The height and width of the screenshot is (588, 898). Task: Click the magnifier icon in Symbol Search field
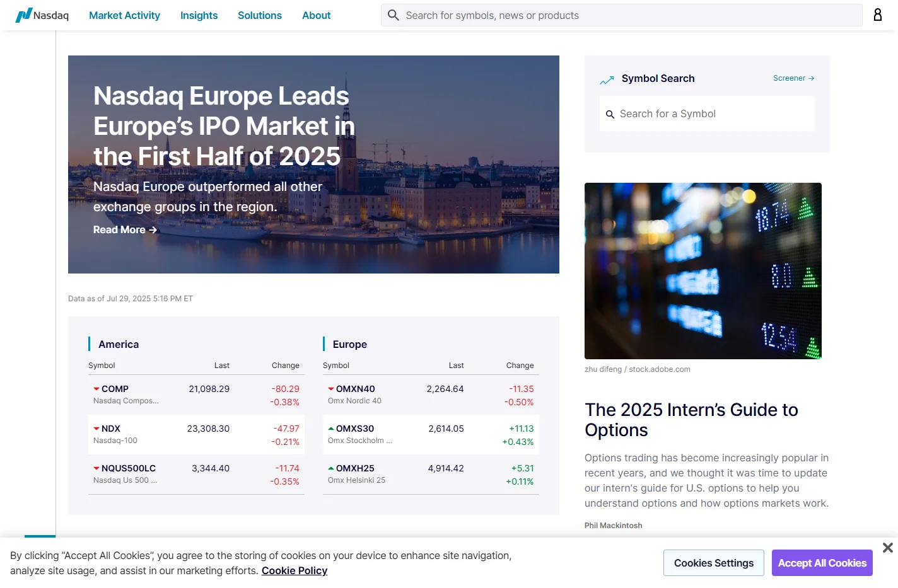pyautogui.click(x=610, y=114)
